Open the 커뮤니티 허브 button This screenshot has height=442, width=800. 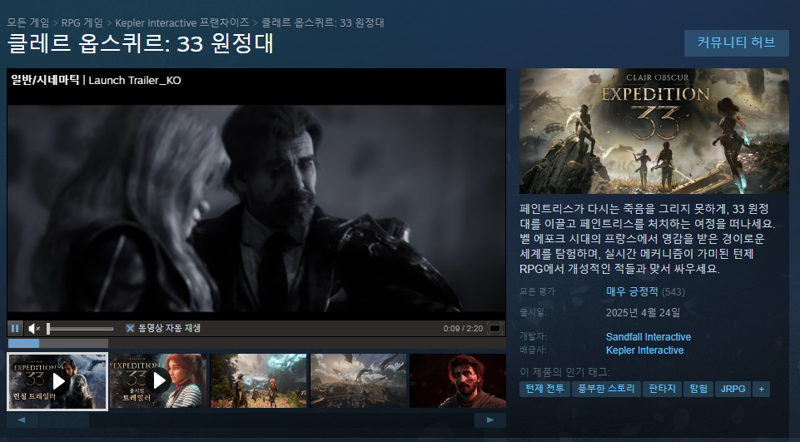(x=736, y=43)
